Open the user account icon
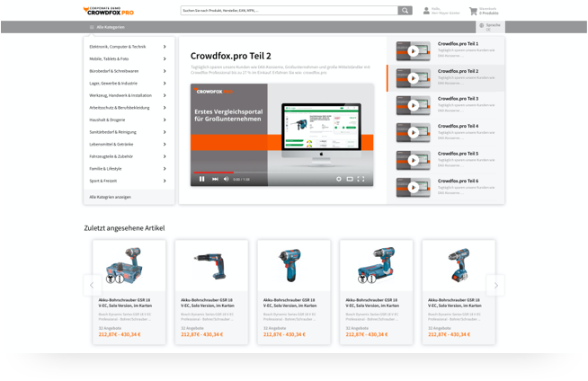 tap(426, 11)
